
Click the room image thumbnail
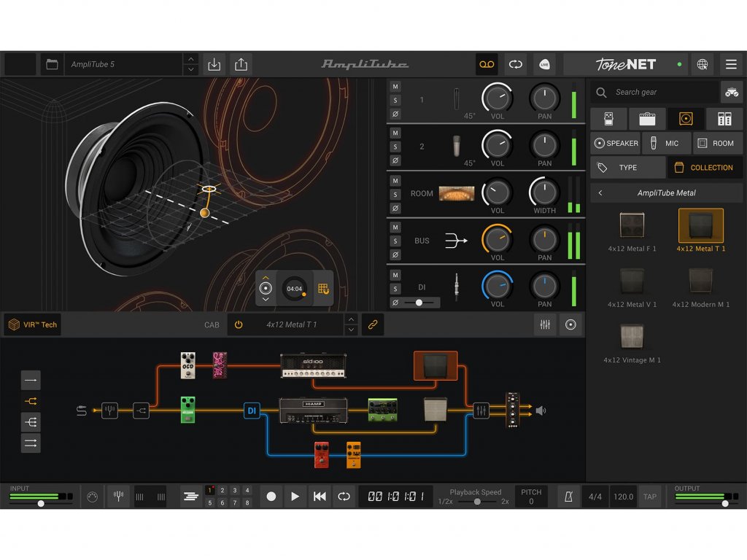[457, 194]
